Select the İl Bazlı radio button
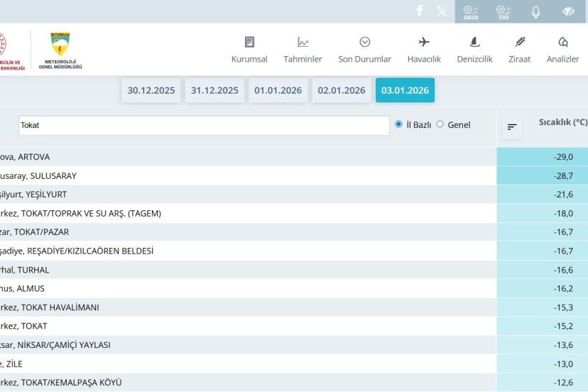The height and width of the screenshot is (392, 588). [398, 124]
